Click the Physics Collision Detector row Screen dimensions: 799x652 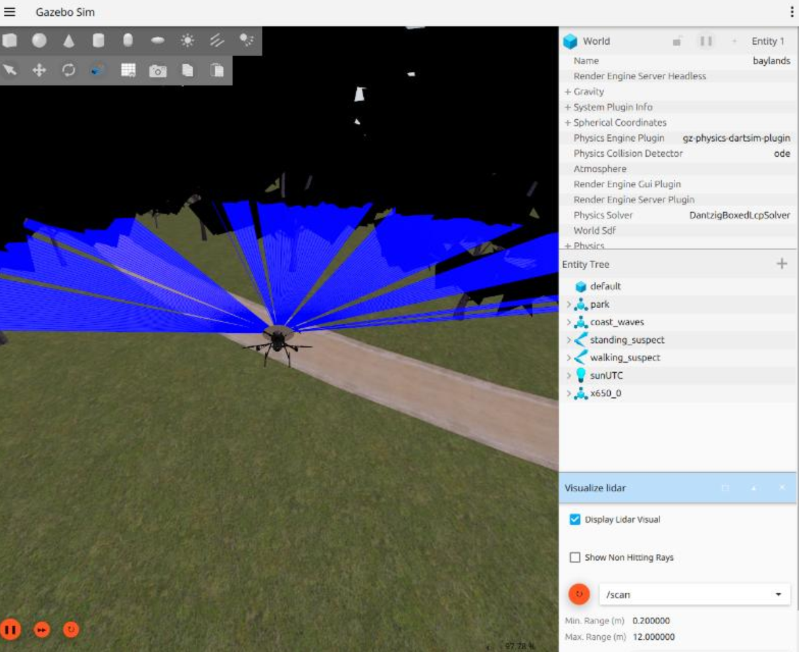tap(678, 153)
